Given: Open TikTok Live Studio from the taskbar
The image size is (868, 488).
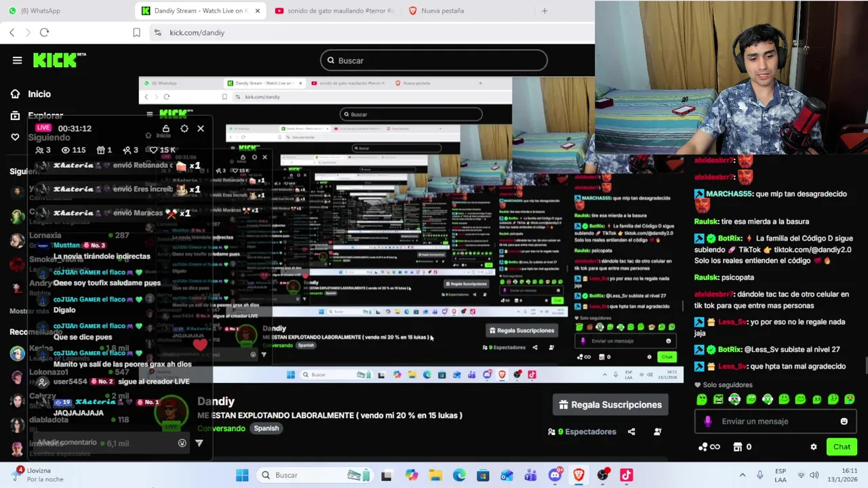Looking at the screenshot, I should point(626,475).
